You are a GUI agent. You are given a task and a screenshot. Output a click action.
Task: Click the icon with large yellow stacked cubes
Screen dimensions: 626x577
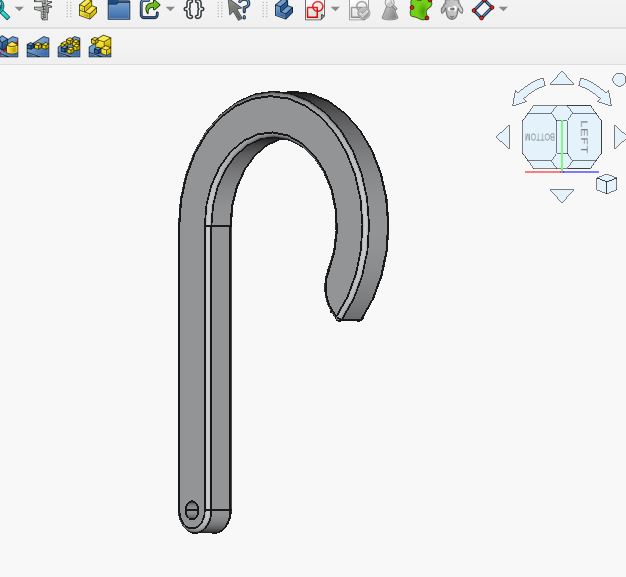pos(100,46)
